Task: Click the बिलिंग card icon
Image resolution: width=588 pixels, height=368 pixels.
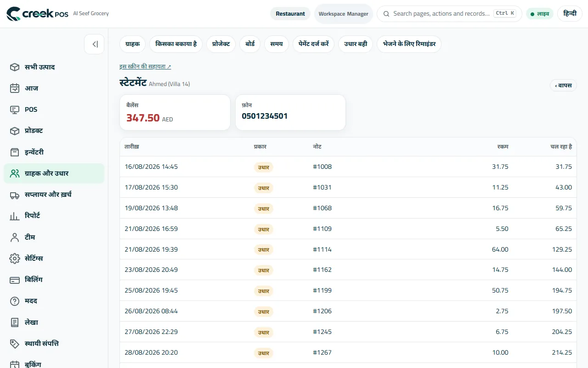Action: pyautogui.click(x=15, y=280)
